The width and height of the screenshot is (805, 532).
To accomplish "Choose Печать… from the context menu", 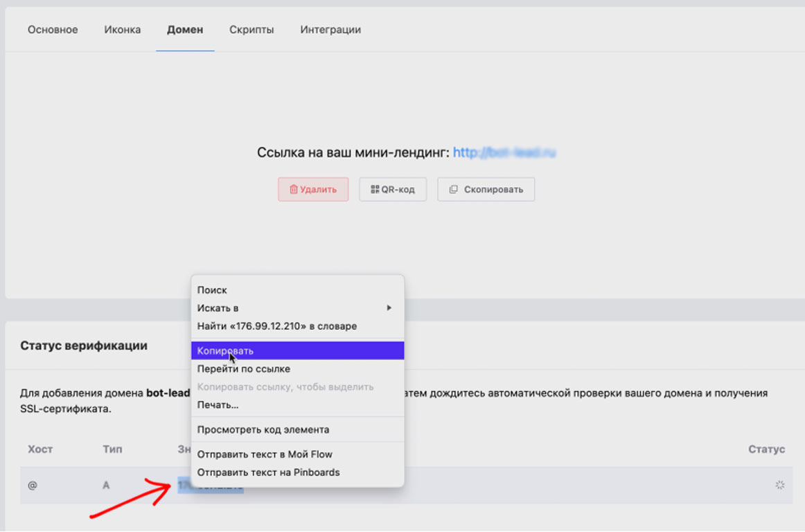I will 297,405.
